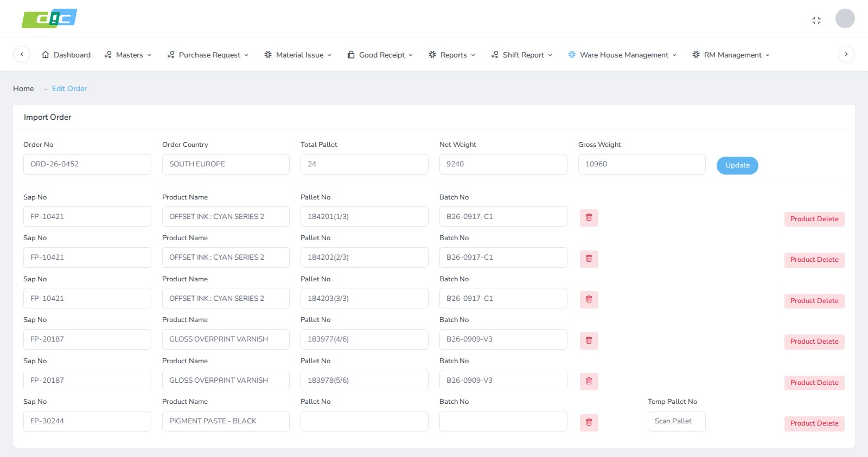This screenshot has width=868, height=457.
Task: Open the RM Management menu
Action: [x=731, y=55]
